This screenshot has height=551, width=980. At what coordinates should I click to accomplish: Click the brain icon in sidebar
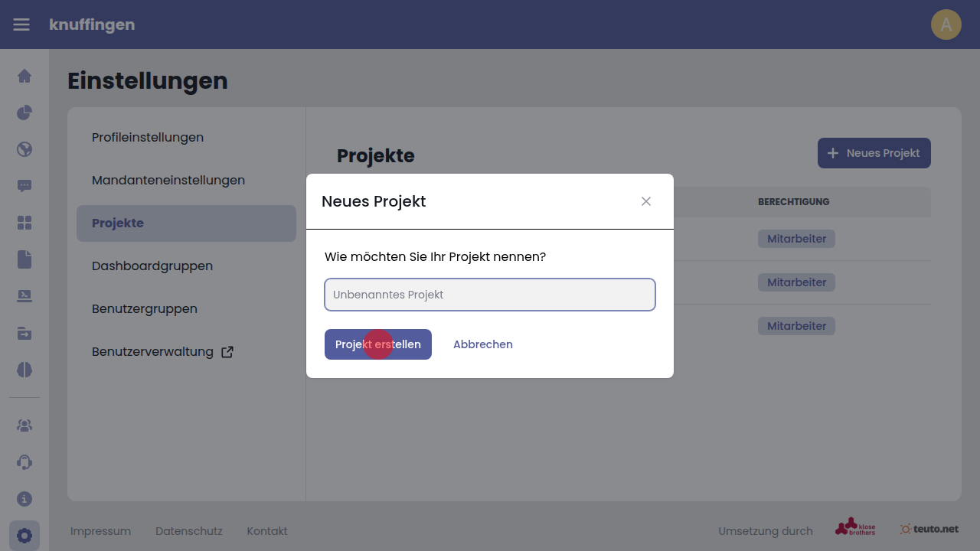[x=24, y=370]
